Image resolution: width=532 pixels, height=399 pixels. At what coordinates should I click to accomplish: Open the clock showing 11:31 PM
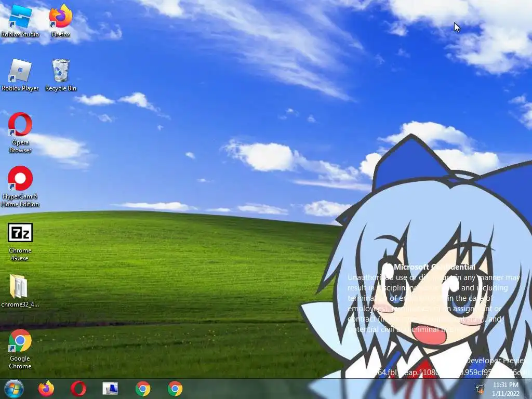coord(506,389)
